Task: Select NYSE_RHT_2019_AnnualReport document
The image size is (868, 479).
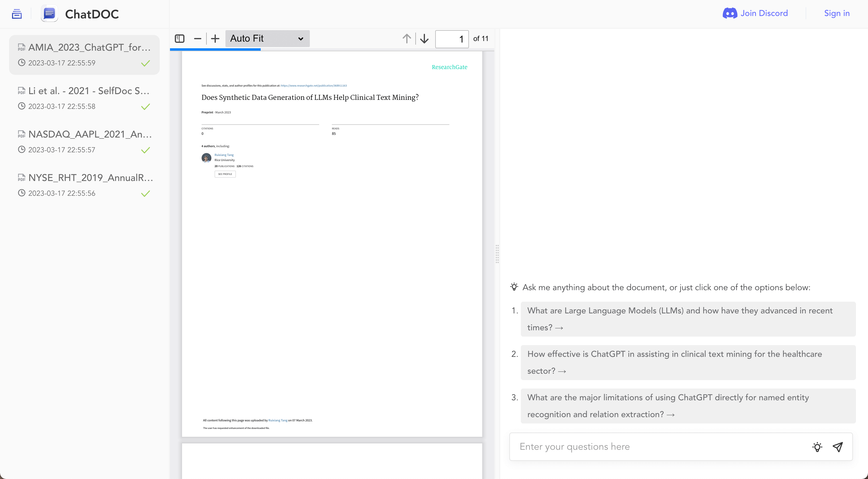Action: tap(84, 185)
